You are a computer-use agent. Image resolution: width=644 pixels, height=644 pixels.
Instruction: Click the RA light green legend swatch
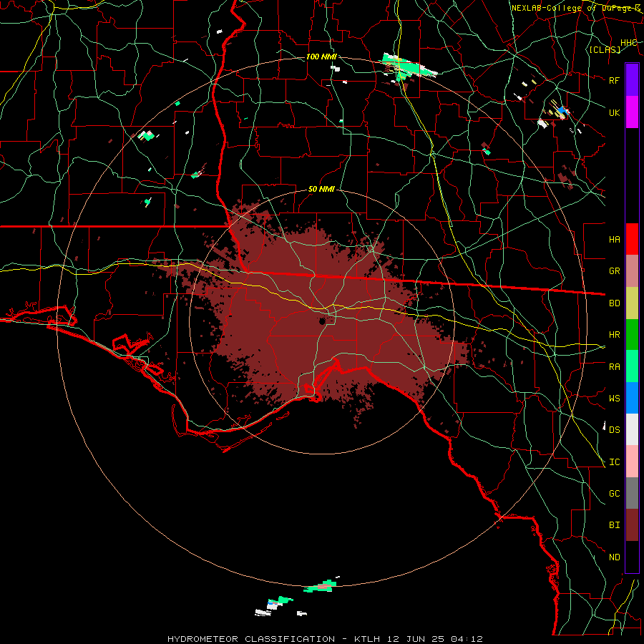click(x=632, y=366)
